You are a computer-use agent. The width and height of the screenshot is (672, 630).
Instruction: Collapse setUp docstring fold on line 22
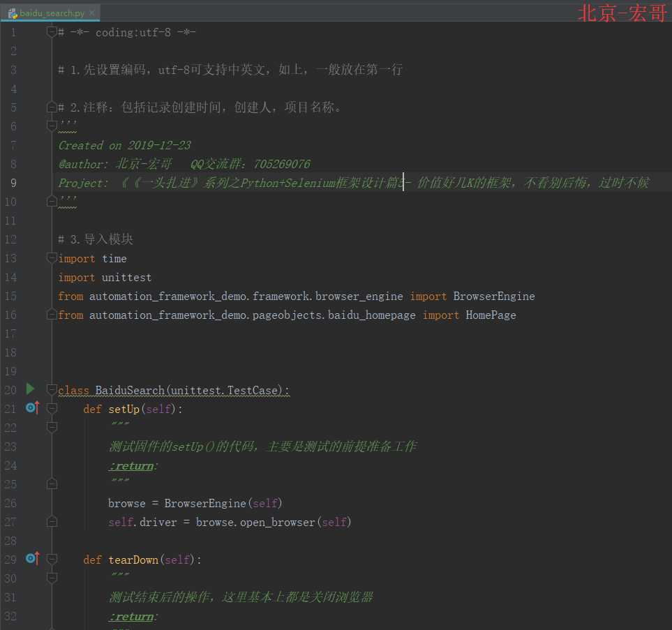coord(52,426)
